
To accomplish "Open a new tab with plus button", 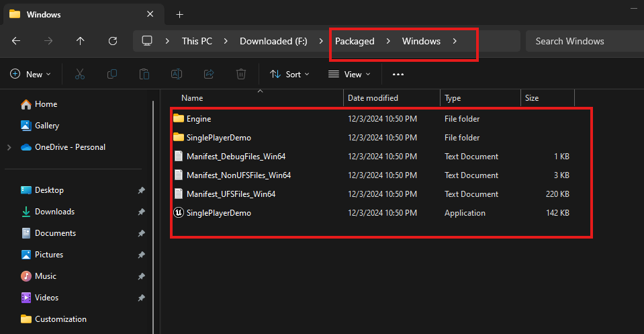I will [x=179, y=14].
